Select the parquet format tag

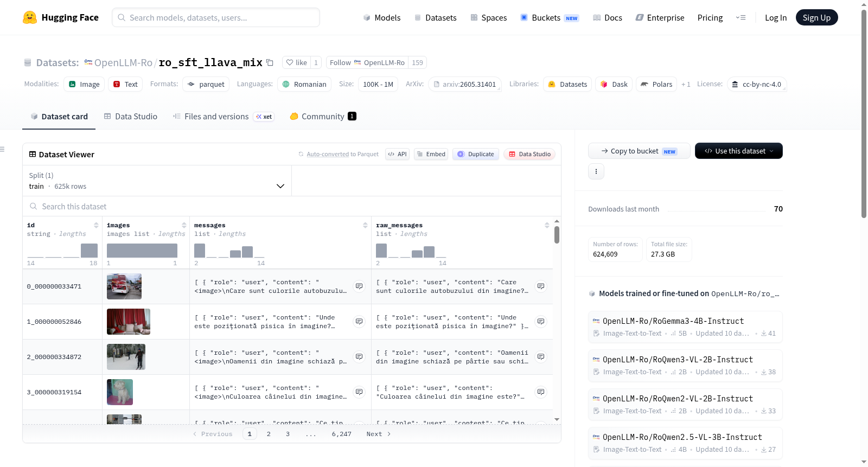coord(206,84)
